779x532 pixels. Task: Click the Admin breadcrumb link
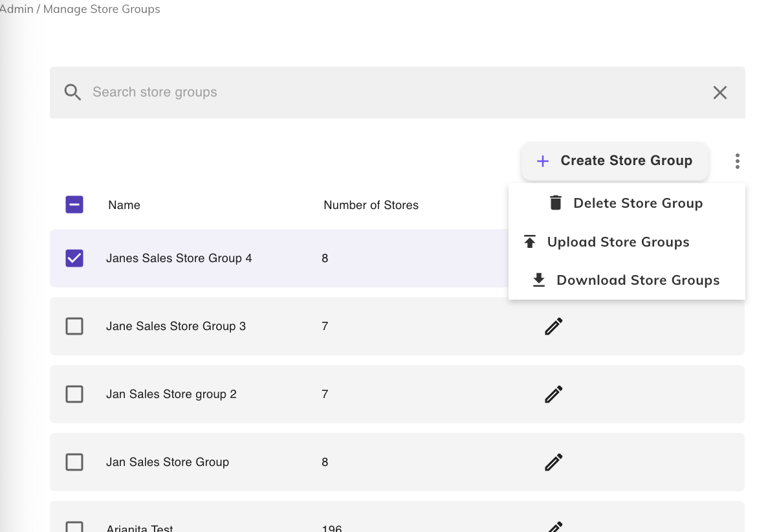(x=16, y=9)
